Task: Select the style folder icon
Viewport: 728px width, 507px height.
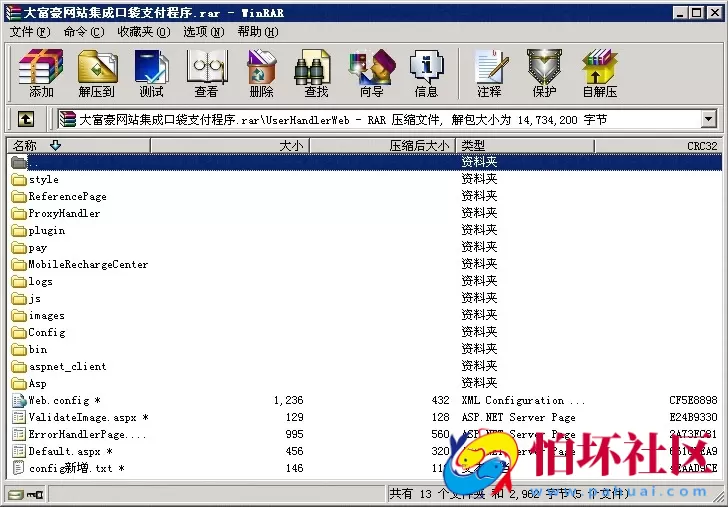Action: [x=19, y=179]
